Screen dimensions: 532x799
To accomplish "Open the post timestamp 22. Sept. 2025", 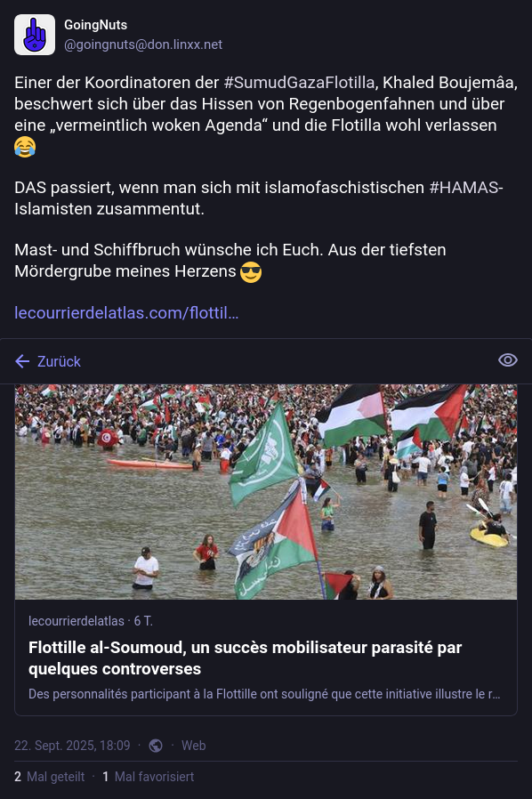I will [x=72, y=746].
